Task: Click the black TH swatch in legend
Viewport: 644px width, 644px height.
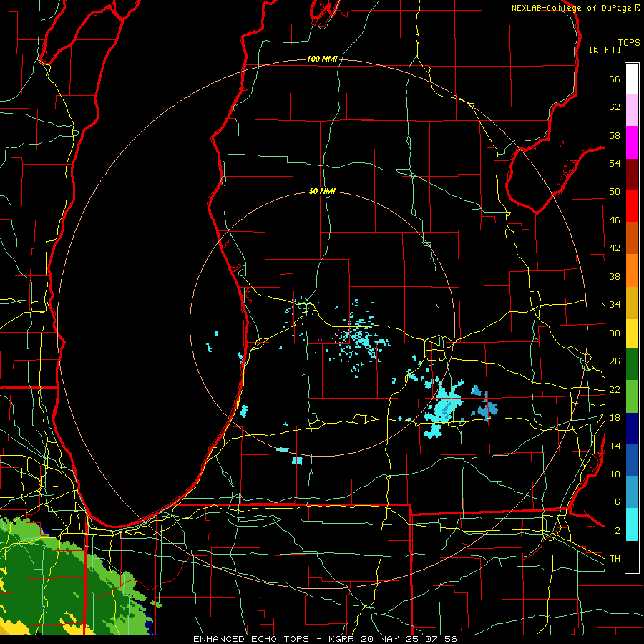Action: tap(632, 557)
